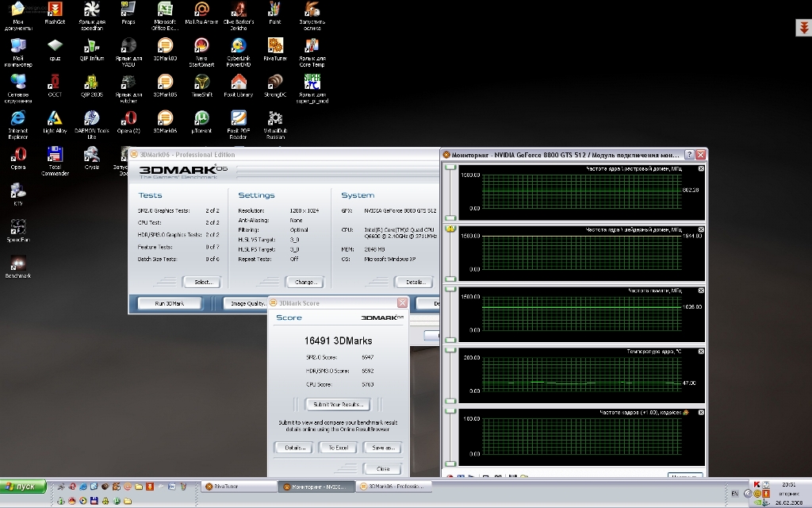Image resolution: width=812 pixels, height=508 pixels.
Task: Open the DAEMON Tools Lite shortcut
Action: pos(91,119)
